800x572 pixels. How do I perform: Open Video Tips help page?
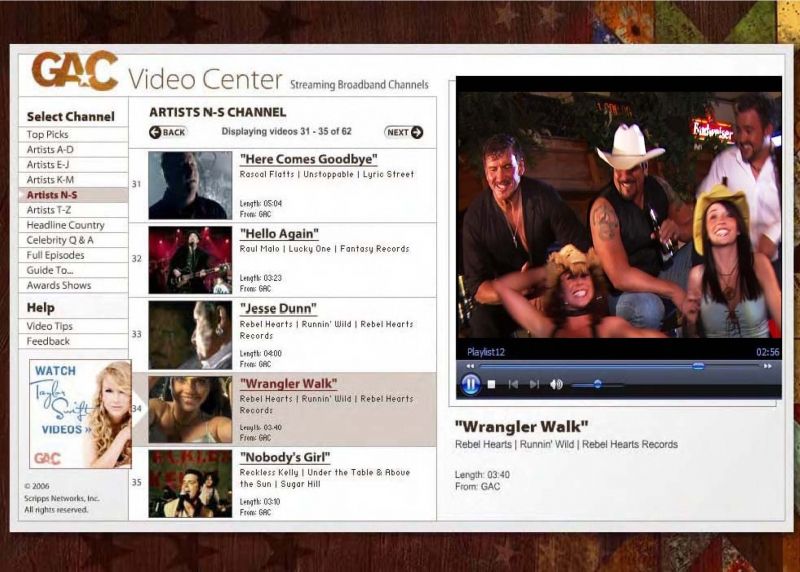(x=49, y=326)
